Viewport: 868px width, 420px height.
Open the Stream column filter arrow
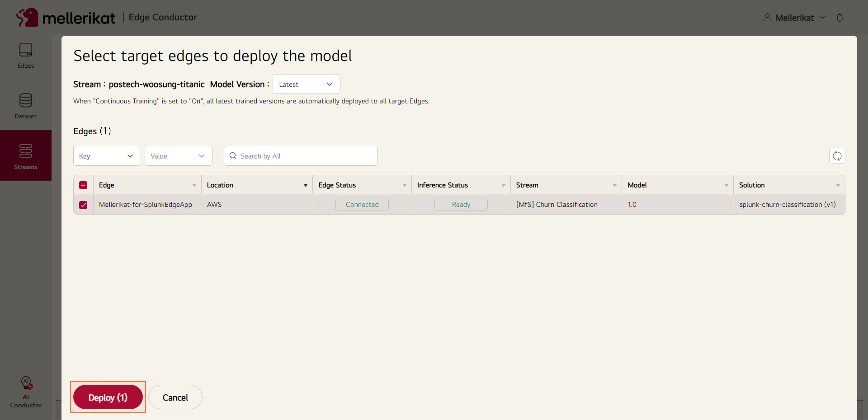[x=615, y=185]
